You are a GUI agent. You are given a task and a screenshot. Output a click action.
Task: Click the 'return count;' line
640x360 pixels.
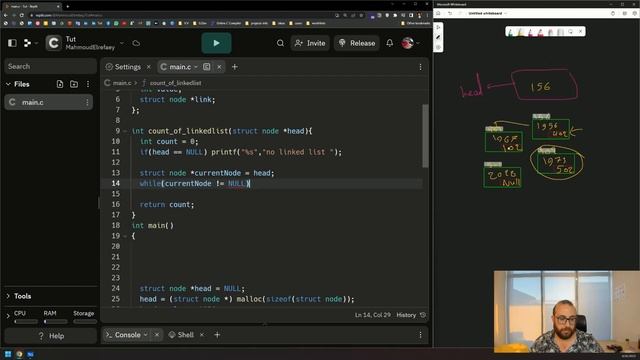[x=167, y=204]
